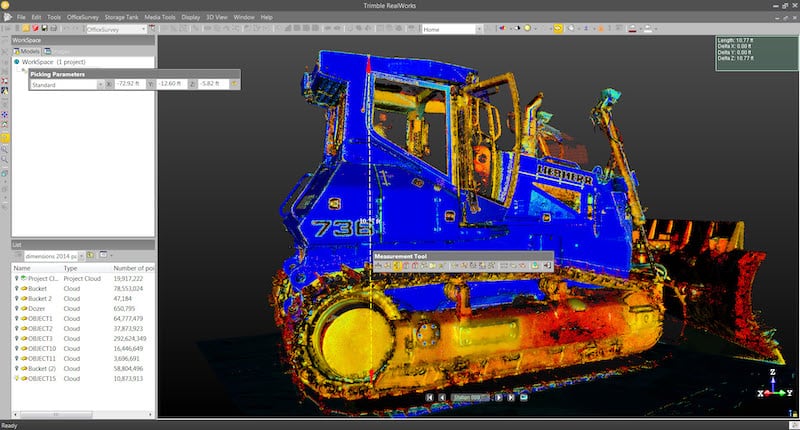Click the rendering color cube toolbar icon
This screenshot has width=800, height=430.
tap(503, 29)
